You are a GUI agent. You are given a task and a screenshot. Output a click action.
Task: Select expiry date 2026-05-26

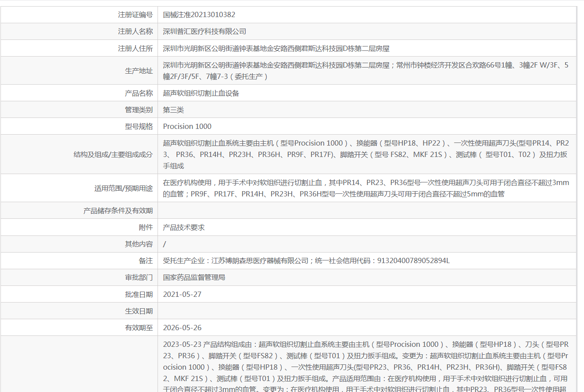[182, 328]
